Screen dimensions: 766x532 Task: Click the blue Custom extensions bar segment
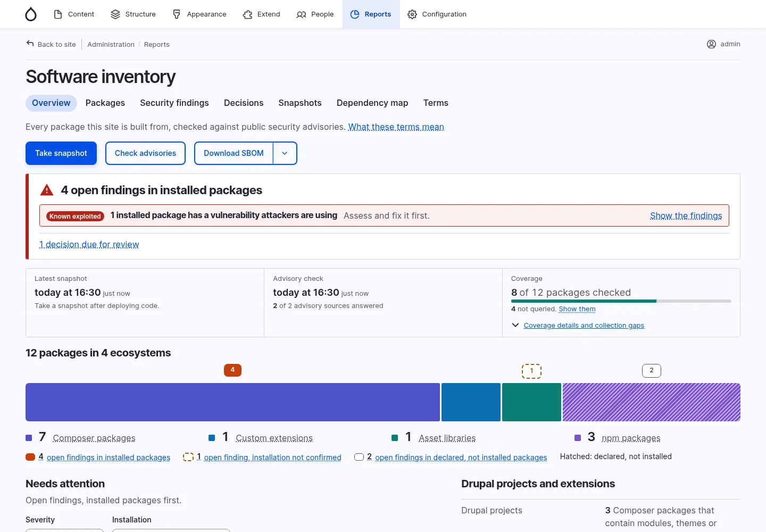471,402
